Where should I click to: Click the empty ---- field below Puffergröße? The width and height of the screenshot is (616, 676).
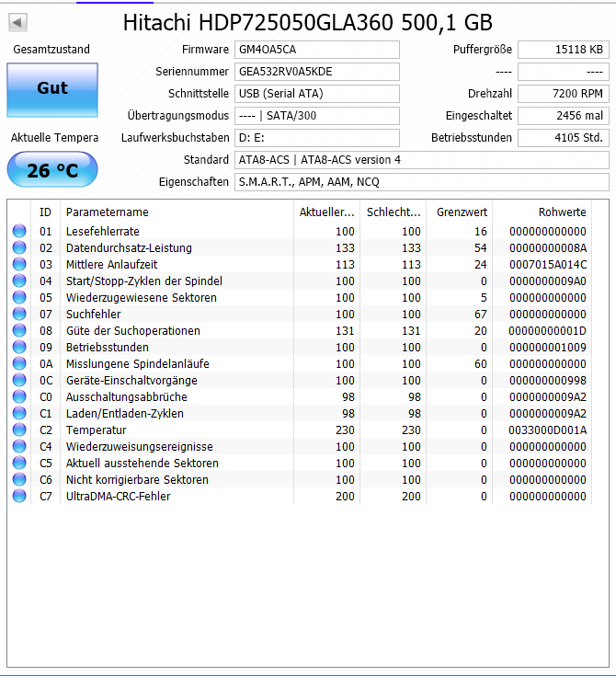point(564,72)
